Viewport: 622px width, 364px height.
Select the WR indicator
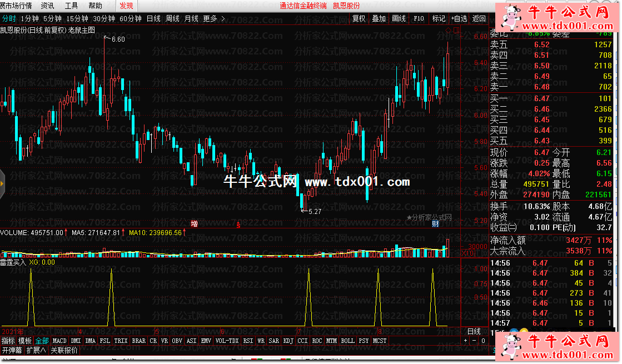(x=261, y=341)
